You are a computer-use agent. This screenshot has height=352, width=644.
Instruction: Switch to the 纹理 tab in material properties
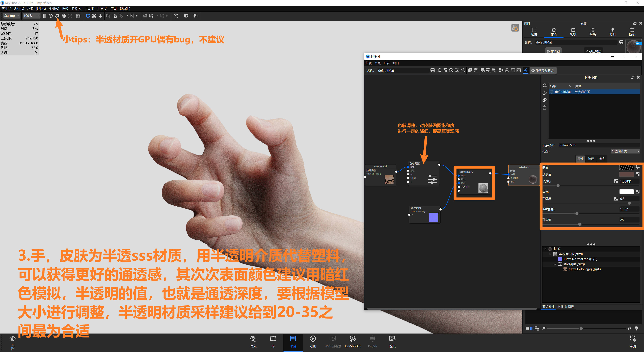tap(591, 159)
